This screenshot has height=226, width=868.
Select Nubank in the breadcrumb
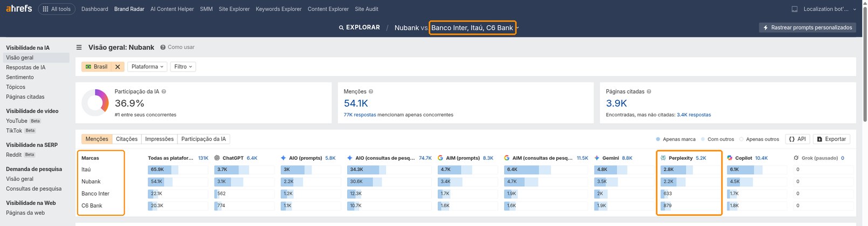[x=407, y=28]
